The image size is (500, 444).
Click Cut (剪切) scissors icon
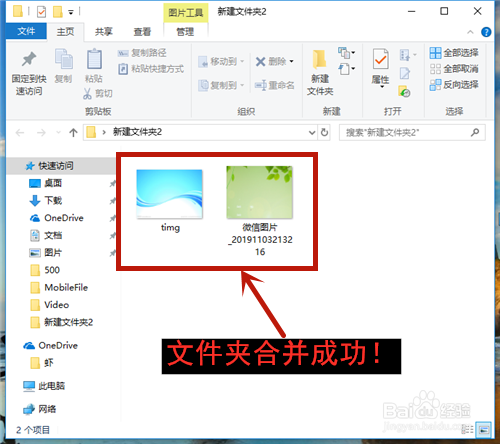click(87, 94)
